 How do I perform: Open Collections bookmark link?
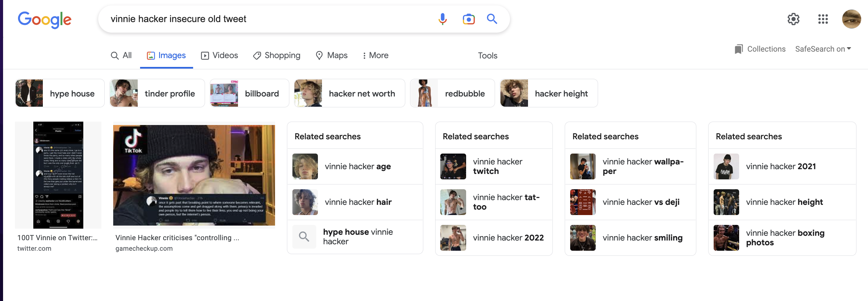(x=760, y=49)
